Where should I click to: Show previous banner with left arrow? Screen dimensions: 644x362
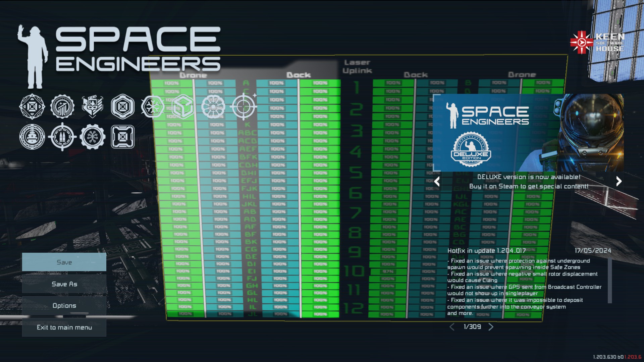tap(437, 181)
